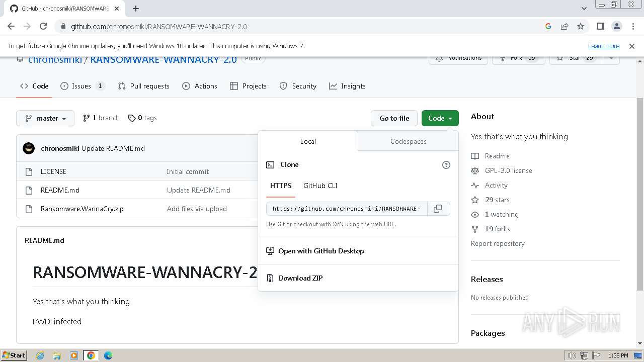
Task: Launch Windows Media Player from the taskbar
Action: tap(74, 355)
